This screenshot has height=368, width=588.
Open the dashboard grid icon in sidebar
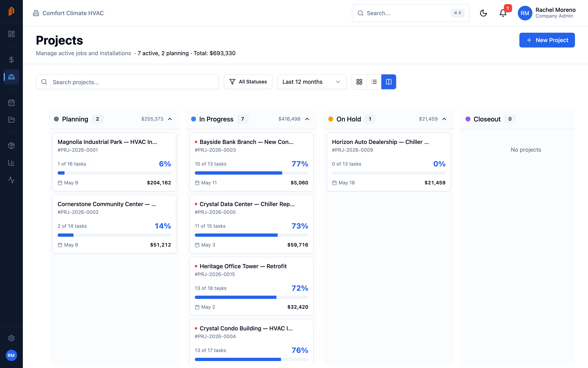pyautogui.click(x=11, y=34)
